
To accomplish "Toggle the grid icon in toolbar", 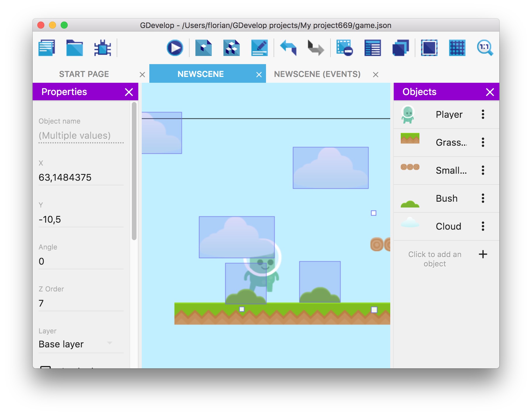I will 457,48.
